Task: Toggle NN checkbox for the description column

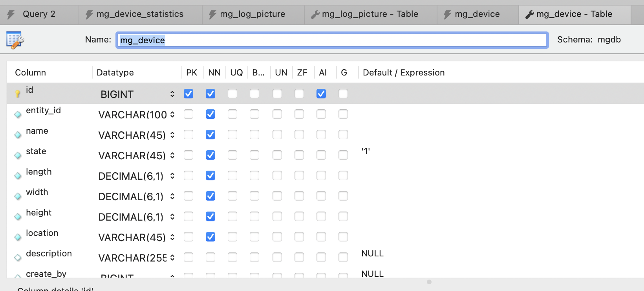Action: pyautogui.click(x=210, y=257)
